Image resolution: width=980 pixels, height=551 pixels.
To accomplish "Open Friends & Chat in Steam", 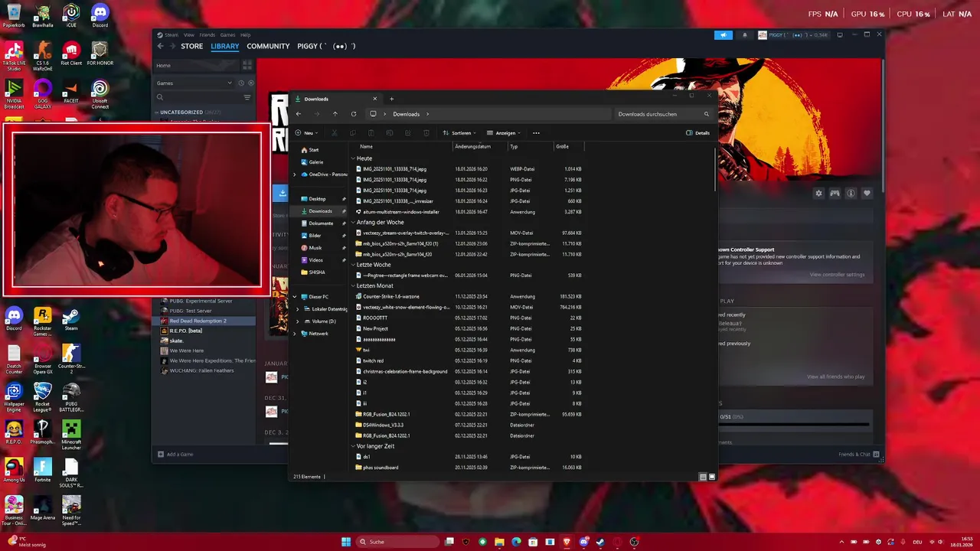I will coord(858,455).
